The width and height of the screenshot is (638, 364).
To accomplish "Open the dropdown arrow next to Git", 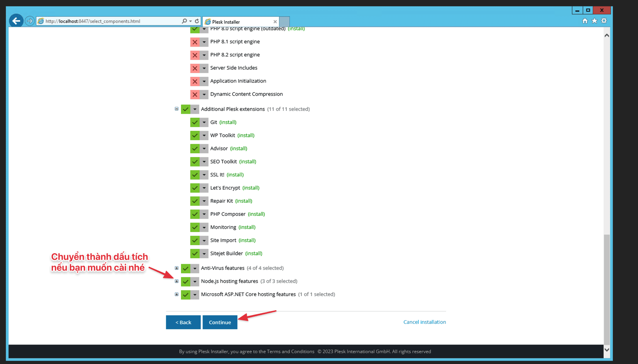I will 204,122.
